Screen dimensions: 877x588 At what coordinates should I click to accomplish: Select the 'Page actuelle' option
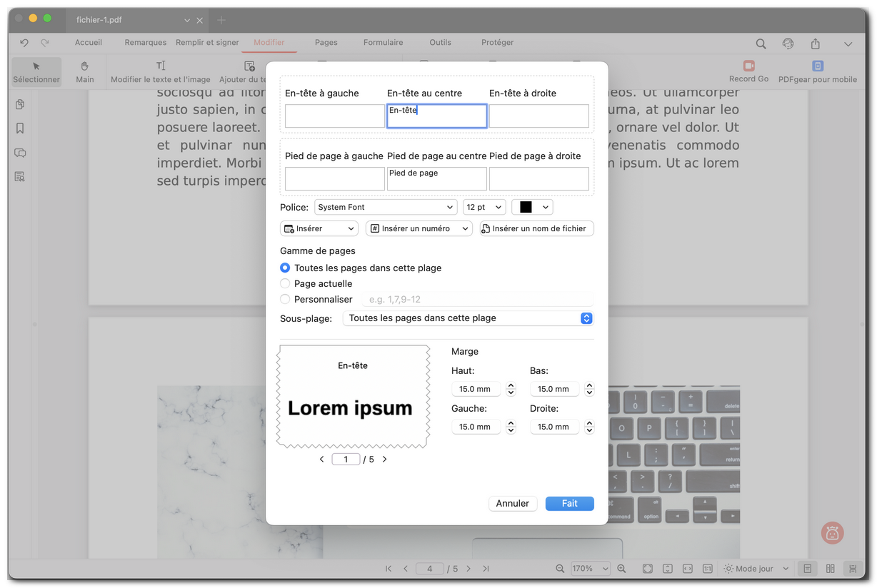coord(286,283)
